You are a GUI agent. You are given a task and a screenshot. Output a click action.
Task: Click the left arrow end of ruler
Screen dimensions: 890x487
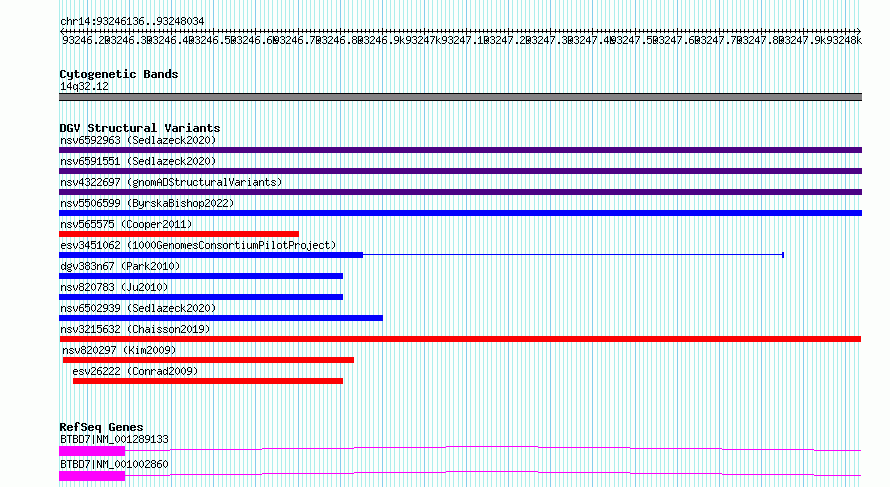pos(62,31)
